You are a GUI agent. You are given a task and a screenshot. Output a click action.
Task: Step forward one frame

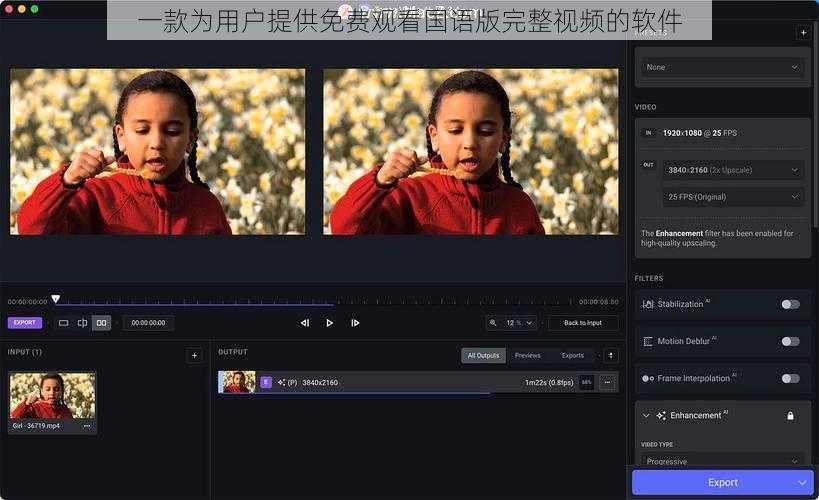[x=355, y=323]
